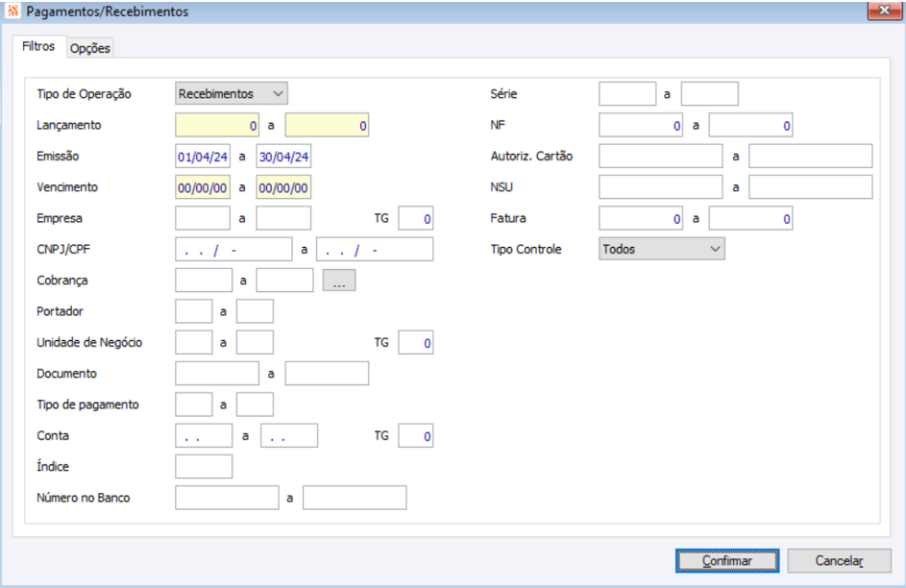Focus Tipo de pagamento end field
906x588 pixels.
255,404
